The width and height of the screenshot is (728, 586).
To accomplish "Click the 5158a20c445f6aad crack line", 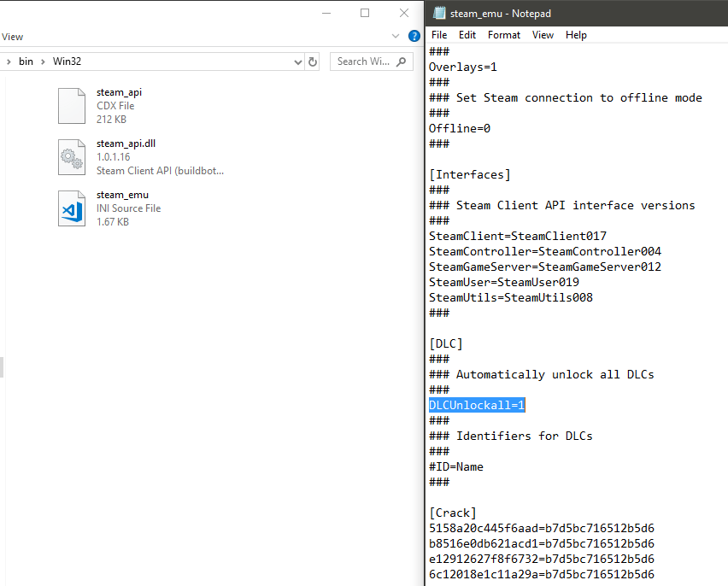I will pos(542,528).
